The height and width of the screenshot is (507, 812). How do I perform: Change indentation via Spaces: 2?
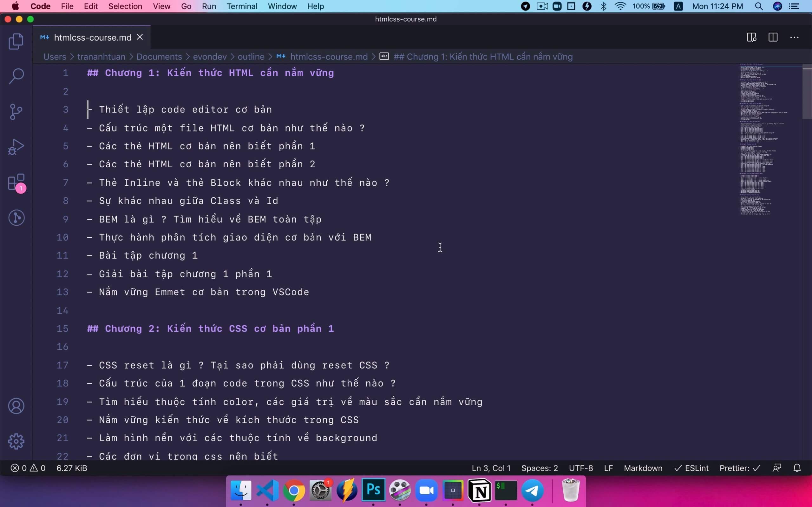point(539,468)
